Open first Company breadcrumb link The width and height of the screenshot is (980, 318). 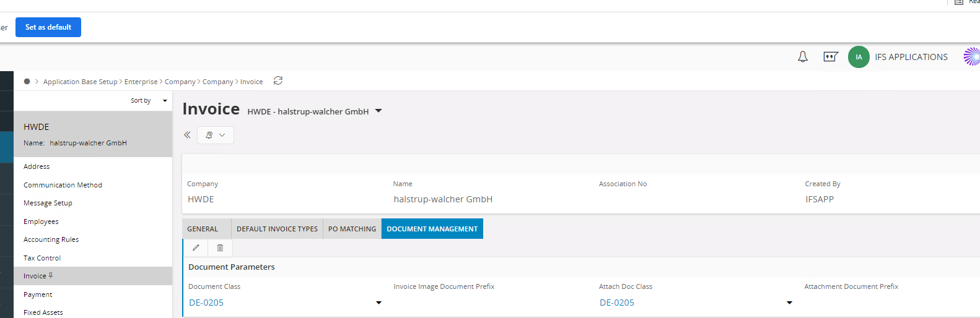click(180, 82)
